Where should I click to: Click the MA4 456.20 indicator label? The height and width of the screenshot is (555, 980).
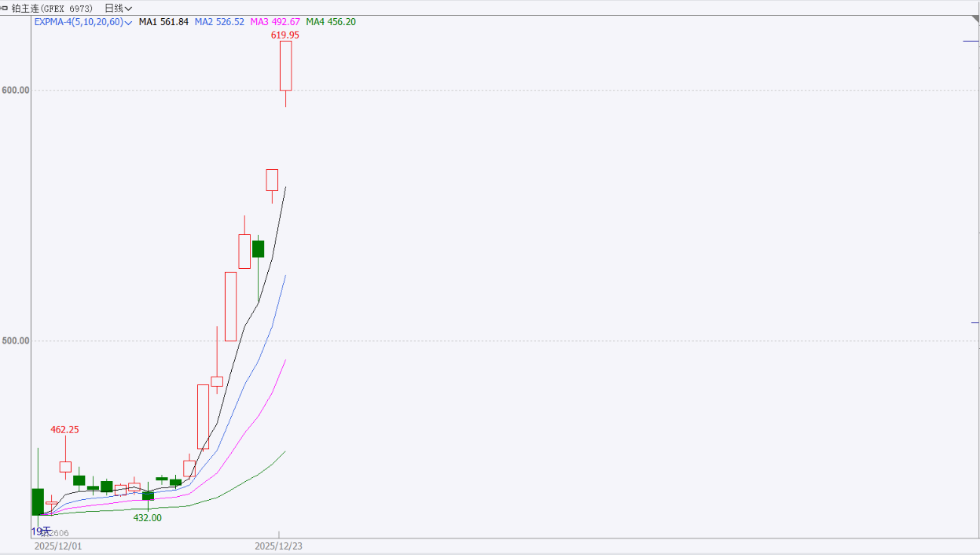(330, 22)
